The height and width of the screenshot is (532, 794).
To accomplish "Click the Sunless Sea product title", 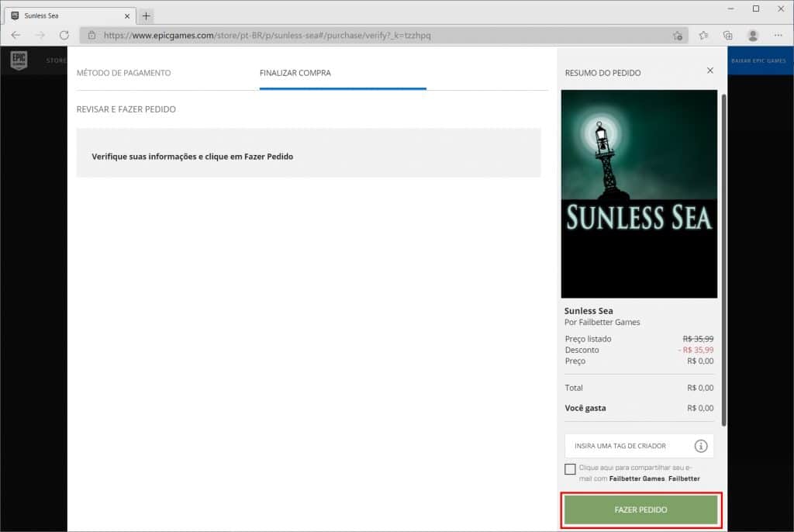I will coord(589,311).
